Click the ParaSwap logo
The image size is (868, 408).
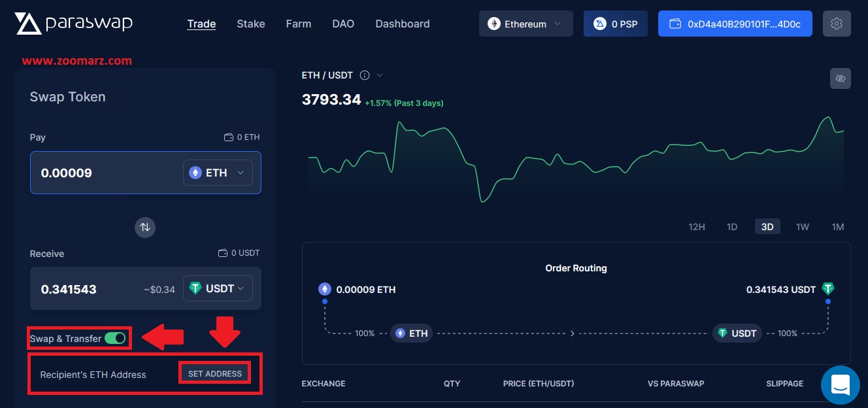73,24
